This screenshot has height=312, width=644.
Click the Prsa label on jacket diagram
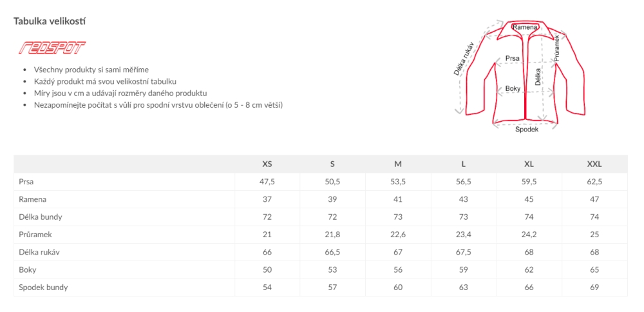[x=513, y=58]
